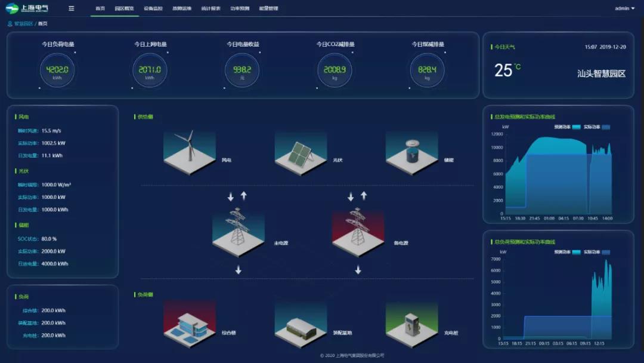Open the 故障运维 tab
Image resolution: width=644 pixels, height=363 pixels.
point(182,8)
